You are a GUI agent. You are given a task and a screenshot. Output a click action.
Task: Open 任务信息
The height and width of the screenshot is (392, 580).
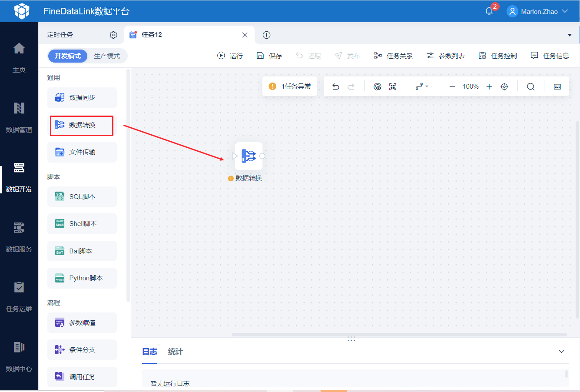(550, 56)
